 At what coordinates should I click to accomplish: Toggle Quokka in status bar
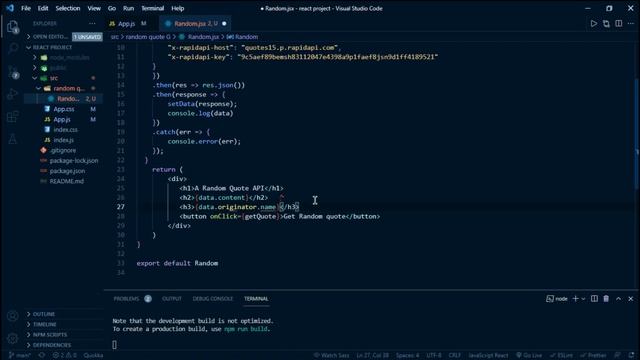(x=93, y=356)
